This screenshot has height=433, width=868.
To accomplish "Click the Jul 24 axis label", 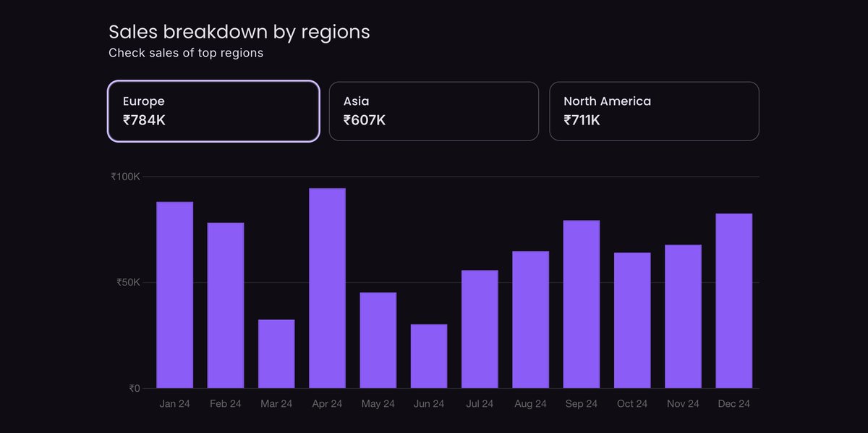I will pos(480,404).
